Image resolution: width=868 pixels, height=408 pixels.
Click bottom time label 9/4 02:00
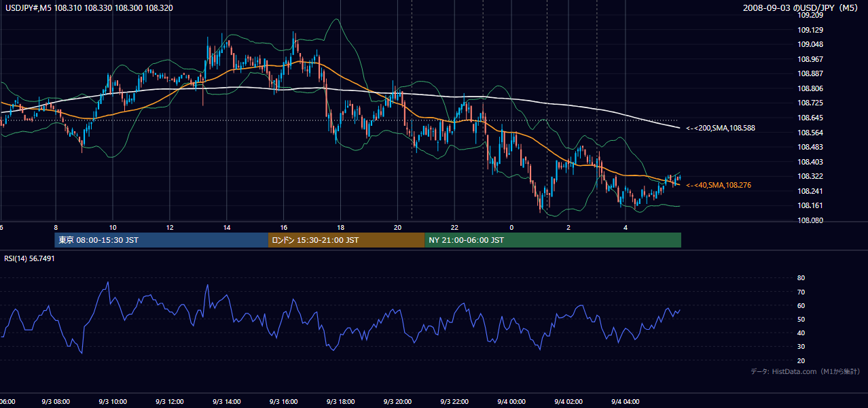tap(569, 402)
